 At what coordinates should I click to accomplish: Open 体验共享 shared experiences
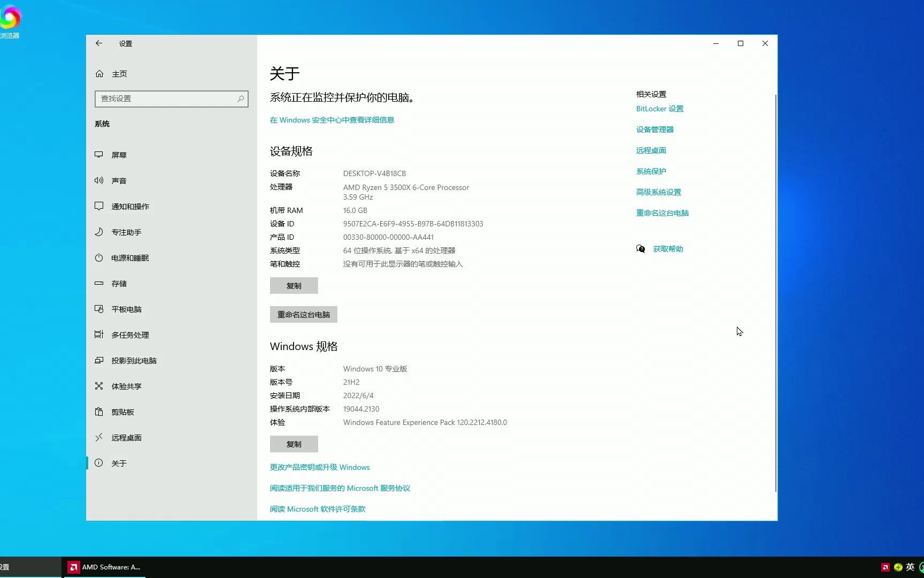[x=171, y=386]
